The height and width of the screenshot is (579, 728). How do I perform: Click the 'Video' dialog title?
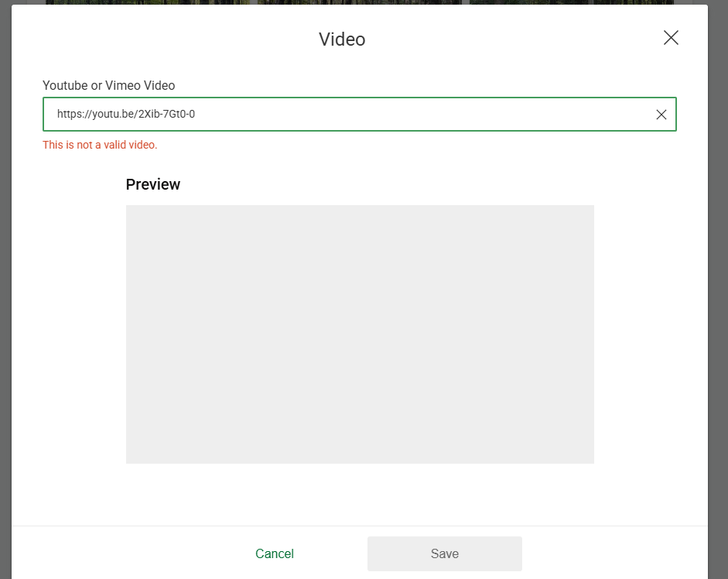coord(342,39)
